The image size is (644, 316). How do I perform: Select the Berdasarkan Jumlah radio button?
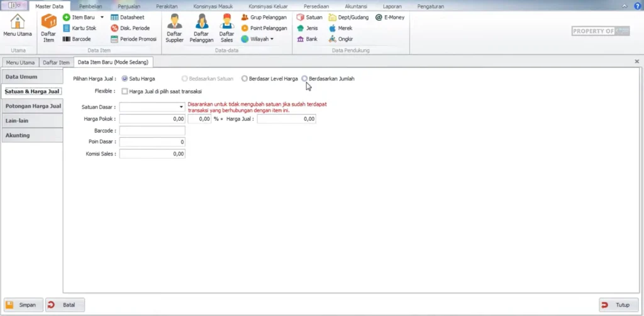pos(305,79)
